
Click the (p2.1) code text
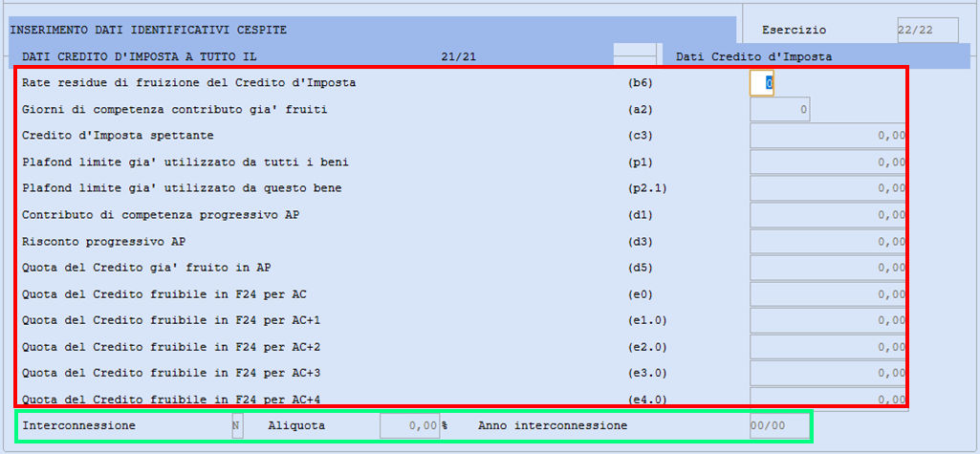tap(647, 188)
